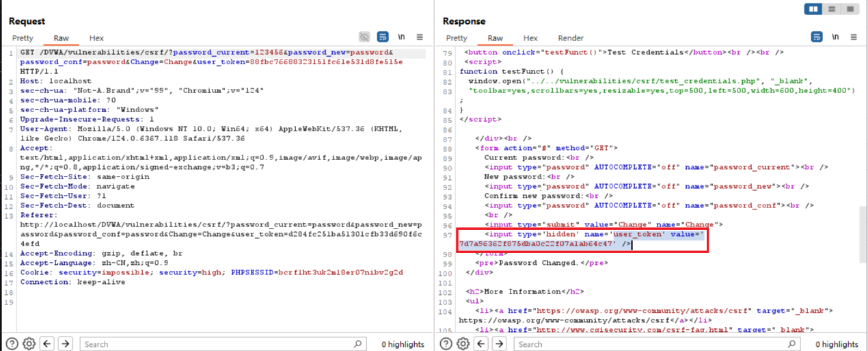Open search settings gear below Response panel
The height and width of the screenshot is (351, 868).
[463, 343]
